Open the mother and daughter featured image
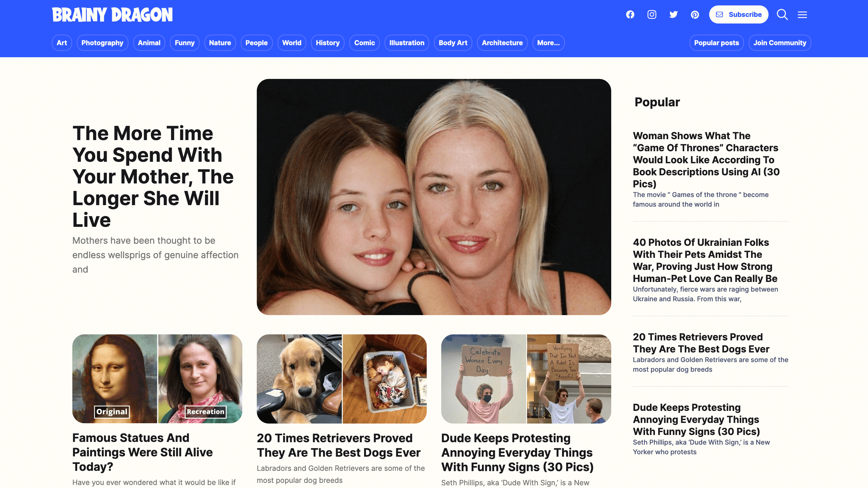The width and height of the screenshot is (868, 488). click(x=434, y=197)
